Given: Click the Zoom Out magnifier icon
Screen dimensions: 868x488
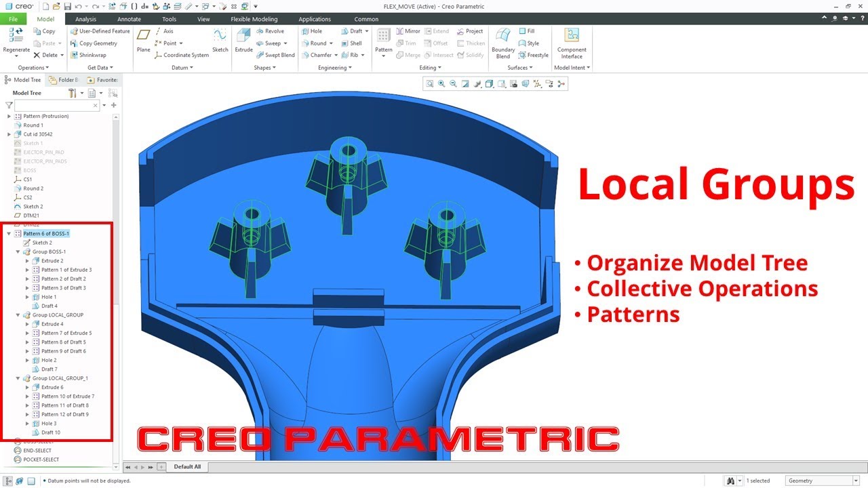Looking at the screenshot, I should [x=453, y=84].
